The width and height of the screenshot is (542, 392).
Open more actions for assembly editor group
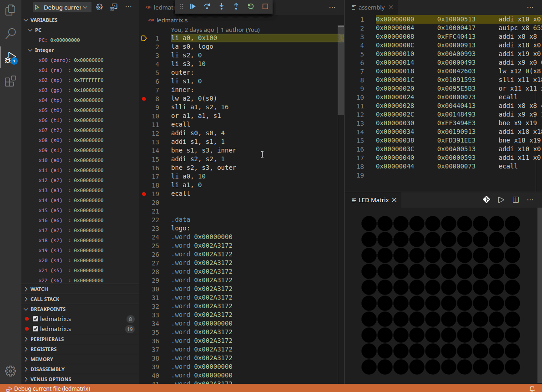coord(530,7)
